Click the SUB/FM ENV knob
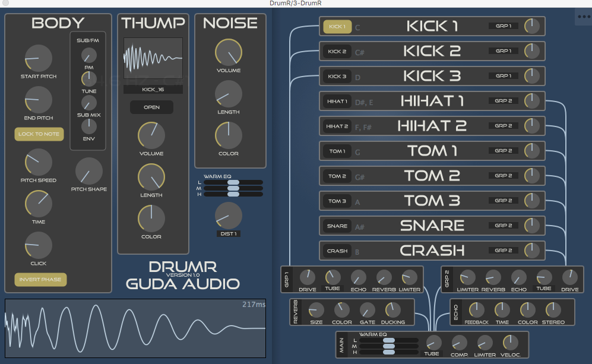Image resolution: width=592 pixels, height=364 pixels. (x=88, y=126)
